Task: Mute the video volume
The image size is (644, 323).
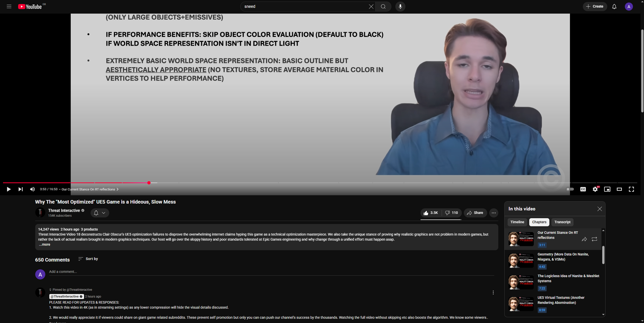Action: pyautogui.click(x=32, y=189)
